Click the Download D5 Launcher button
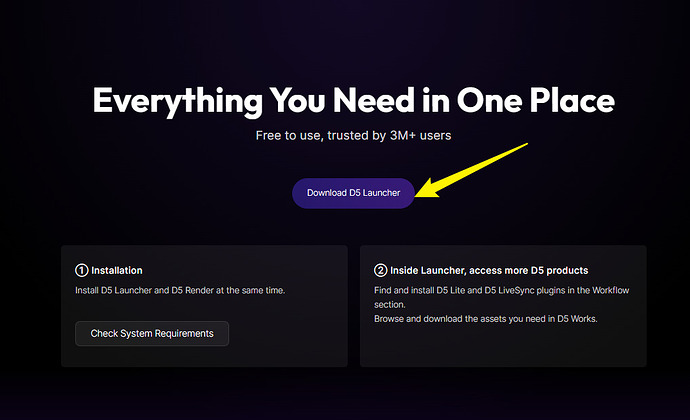 (x=353, y=193)
